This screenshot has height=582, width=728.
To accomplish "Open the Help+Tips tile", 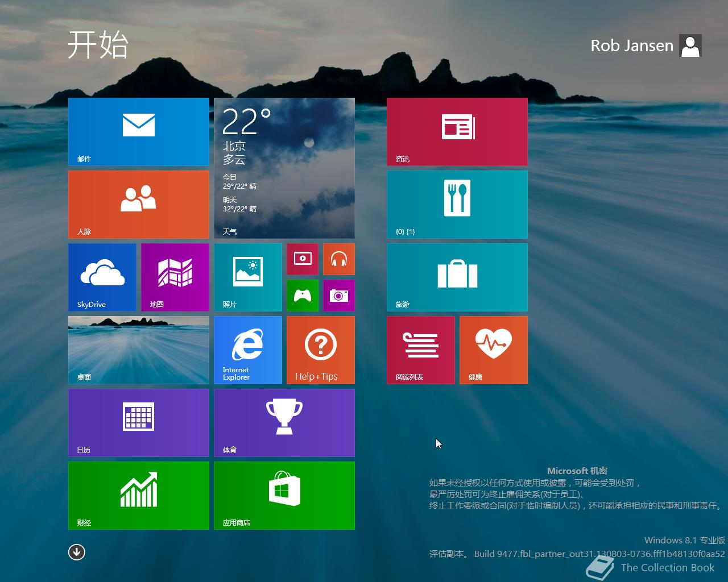I will pos(321,350).
